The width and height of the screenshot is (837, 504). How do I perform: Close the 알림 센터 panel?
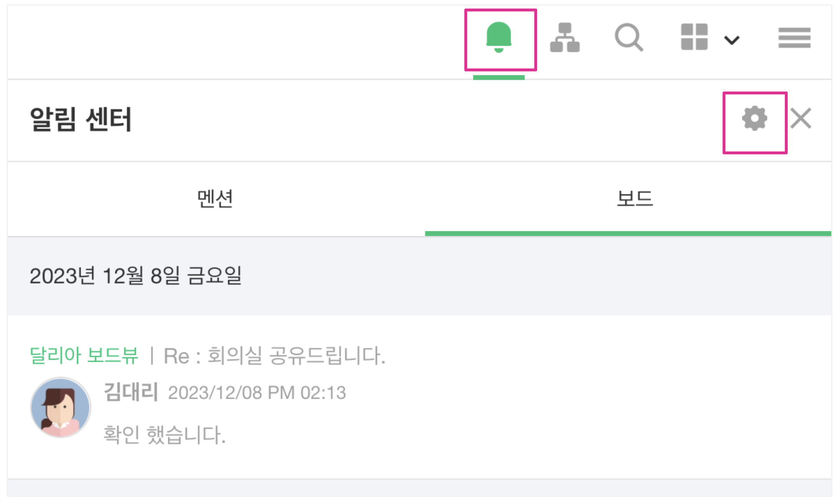[801, 118]
